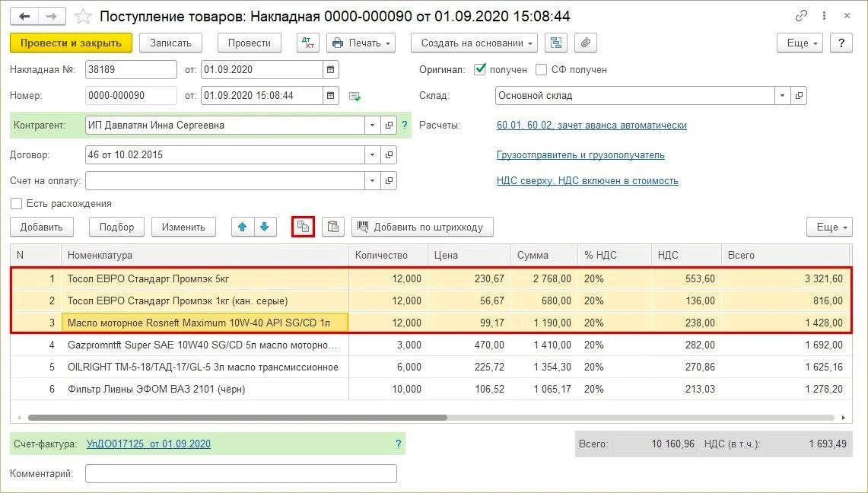868x493 pixels.
Task: Open the Договор dropdown list
Action: [372, 155]
